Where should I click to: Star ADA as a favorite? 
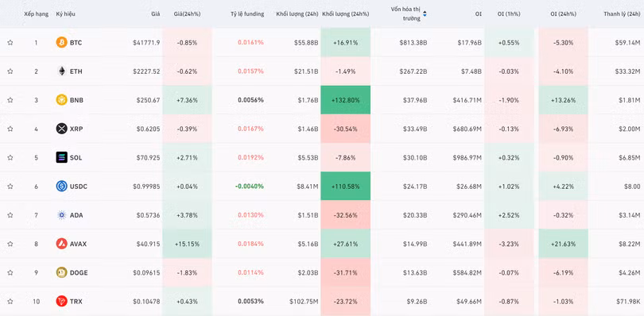pos(10,214)
